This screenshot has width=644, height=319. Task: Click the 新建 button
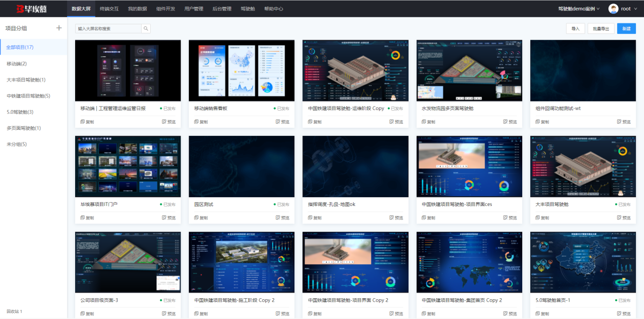pyautogui.click(x=626, y=29)
